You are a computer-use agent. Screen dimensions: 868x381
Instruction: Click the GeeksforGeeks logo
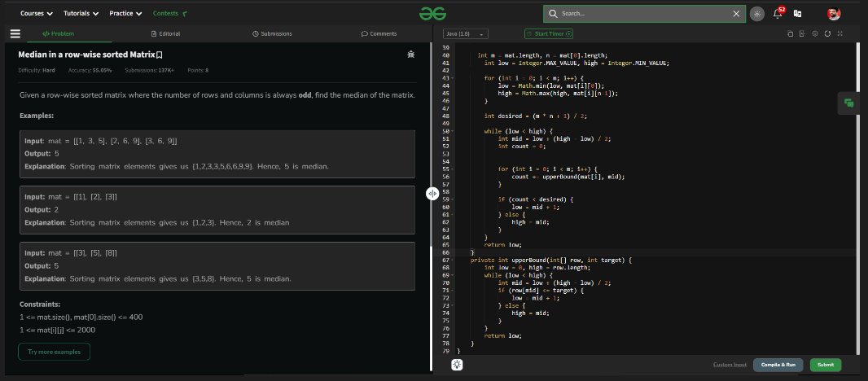432,13
